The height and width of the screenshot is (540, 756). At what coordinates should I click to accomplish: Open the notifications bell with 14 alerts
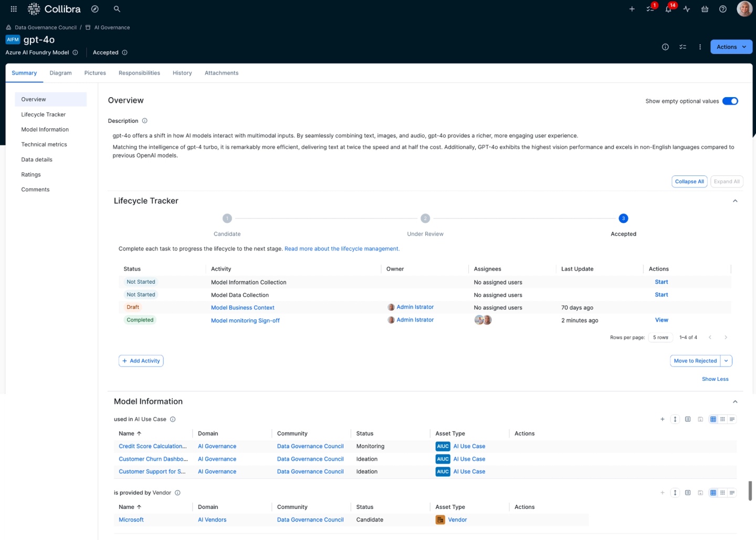[x=669, y=9]
